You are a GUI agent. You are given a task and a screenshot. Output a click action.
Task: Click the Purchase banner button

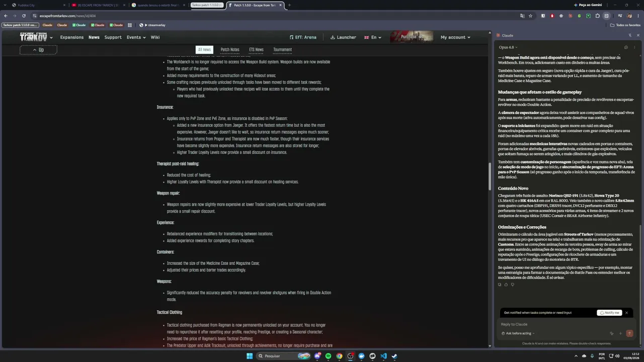point(411,37)
